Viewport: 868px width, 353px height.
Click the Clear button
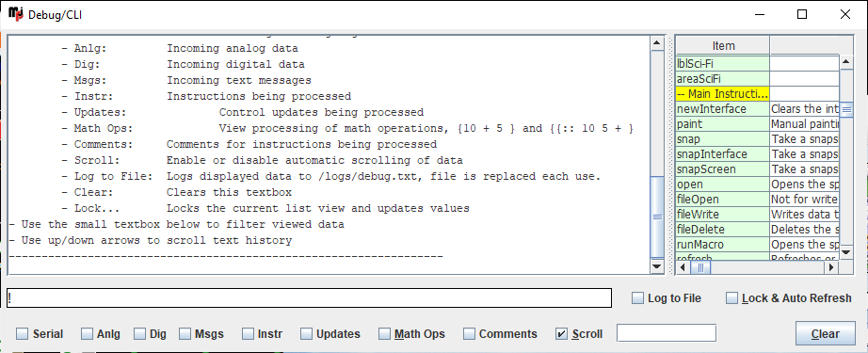pyautogui.click(x=825, y=333)
